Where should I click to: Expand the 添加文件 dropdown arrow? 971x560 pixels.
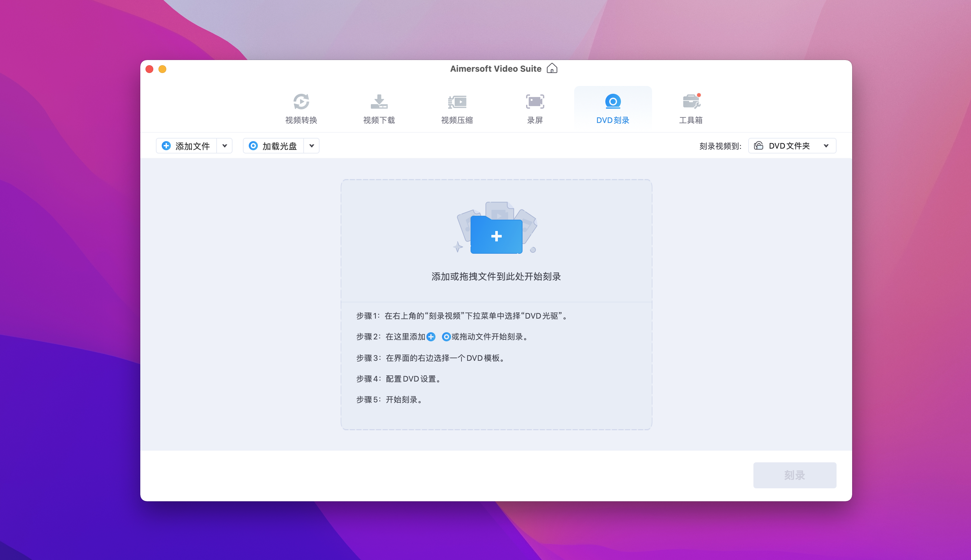click(x=225, y=146)
